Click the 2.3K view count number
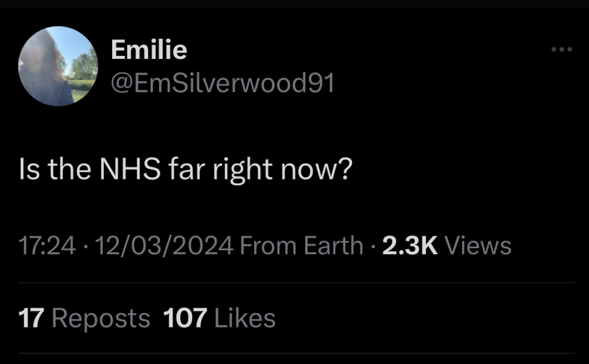589x364 pixels. click(411, 246)
